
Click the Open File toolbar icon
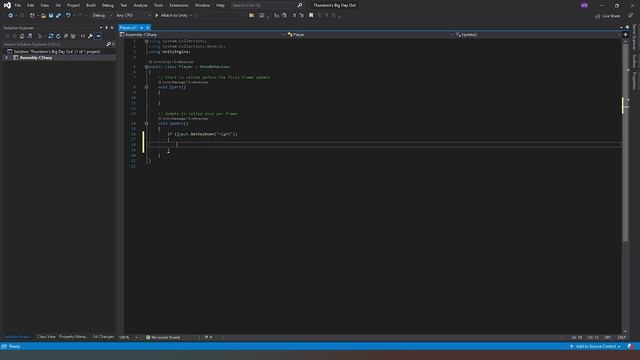43,16
